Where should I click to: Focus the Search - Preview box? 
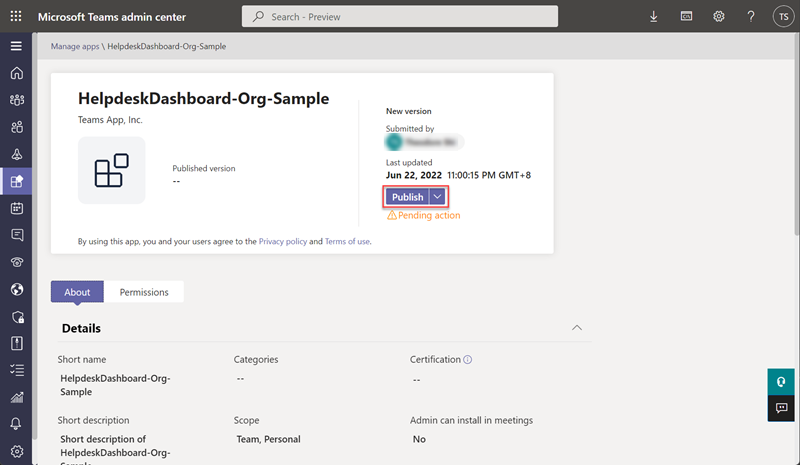(399, 16)
